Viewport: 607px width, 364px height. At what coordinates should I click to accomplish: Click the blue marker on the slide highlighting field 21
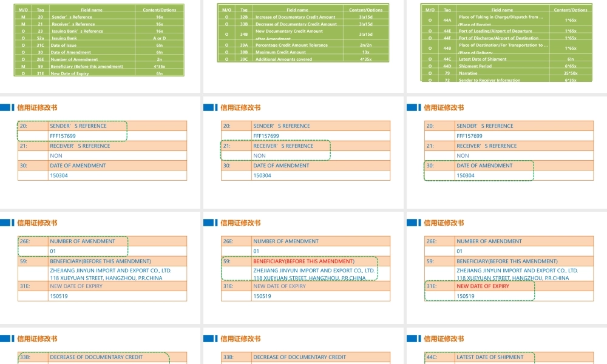tap(209, 107)
